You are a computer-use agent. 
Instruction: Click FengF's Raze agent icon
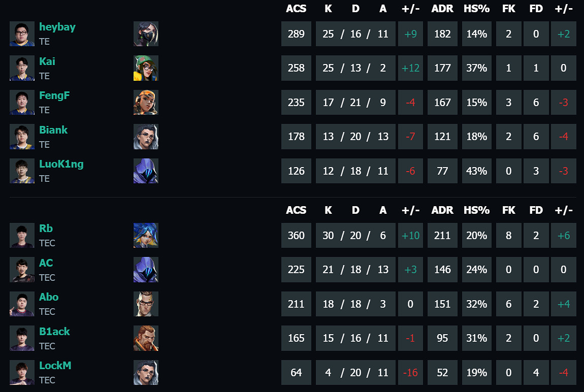tap(146, 103)
